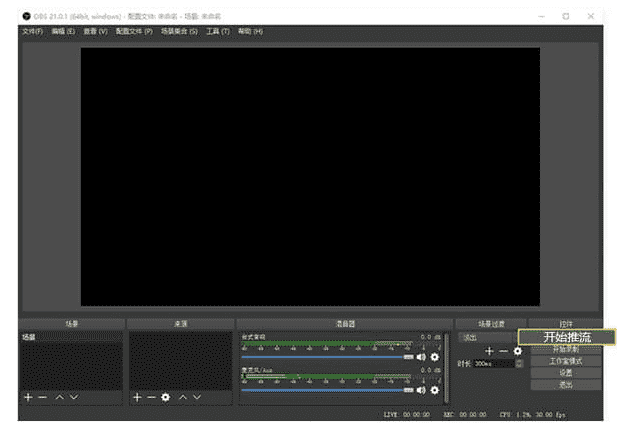The width and height of the screenshot is (621, 427).
Task: Click the duration spinner arrows
Action: coord(519,363)
